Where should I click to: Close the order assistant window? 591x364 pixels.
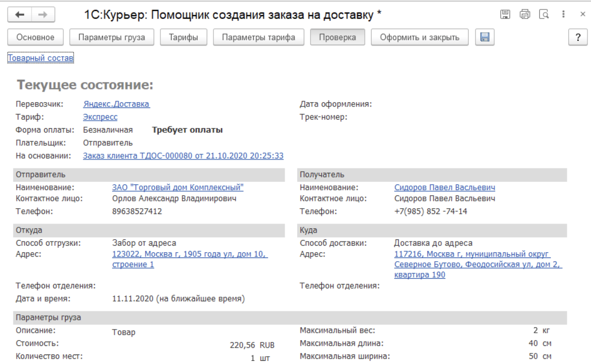point(583,14)
